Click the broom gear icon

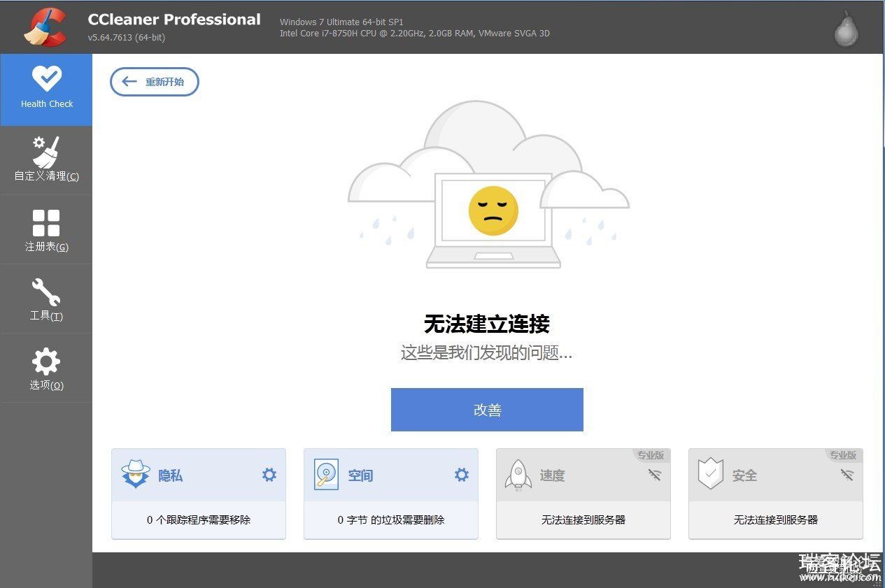(x=46, y=152)
